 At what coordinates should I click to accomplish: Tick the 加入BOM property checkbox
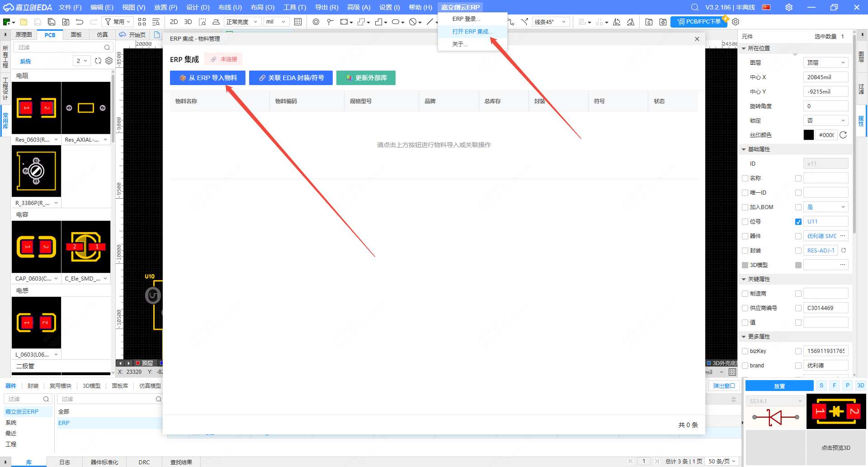tap(745, 207)
